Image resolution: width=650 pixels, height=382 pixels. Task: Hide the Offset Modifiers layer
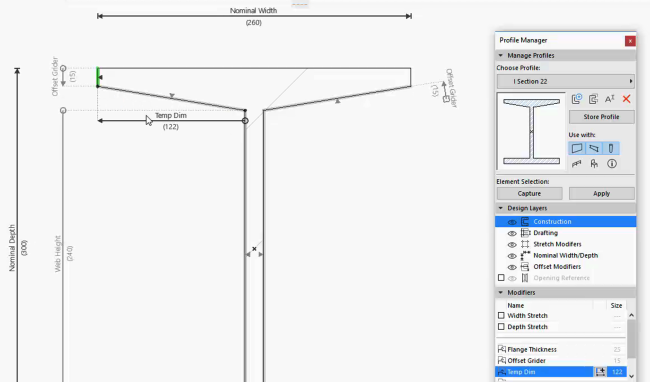click(512, 267)
